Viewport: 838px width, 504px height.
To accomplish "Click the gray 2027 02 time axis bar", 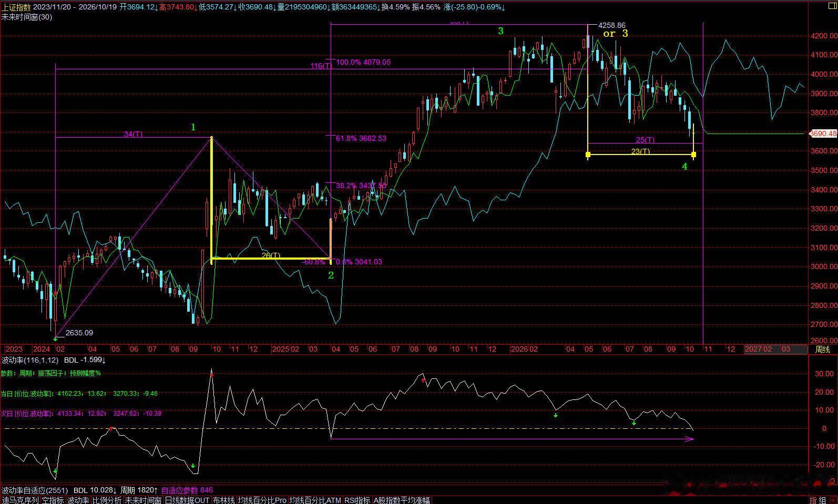I will coord(775,349).
